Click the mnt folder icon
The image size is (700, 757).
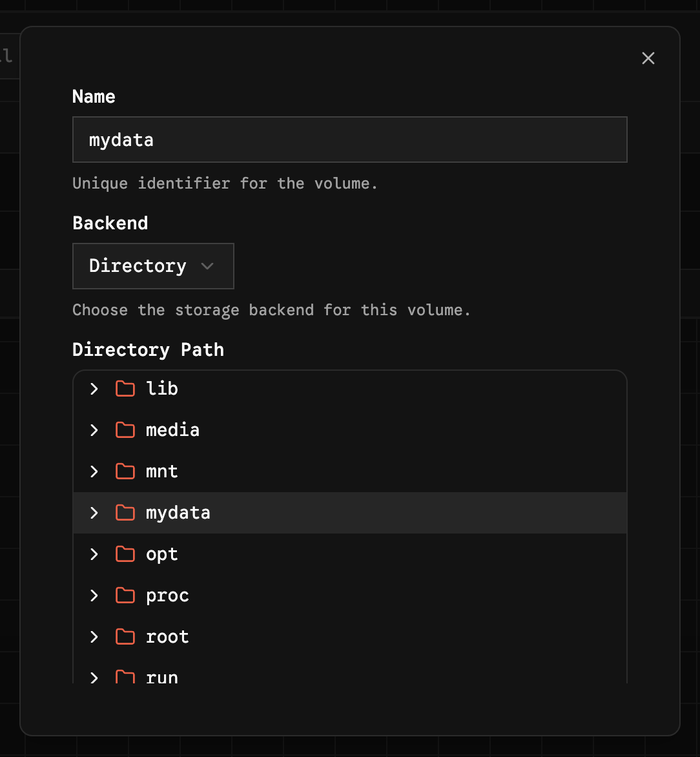coord(125,471)
